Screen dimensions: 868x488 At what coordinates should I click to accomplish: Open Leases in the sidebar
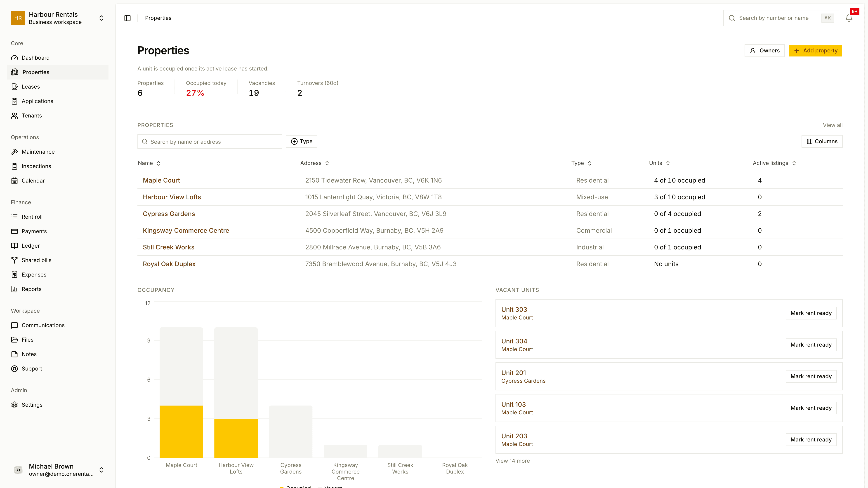click(58, 87)
